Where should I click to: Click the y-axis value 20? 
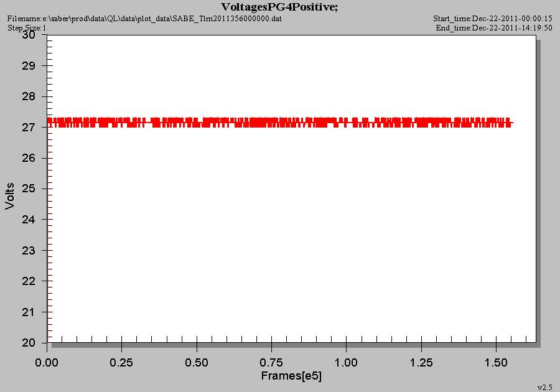tap(29, 343)
